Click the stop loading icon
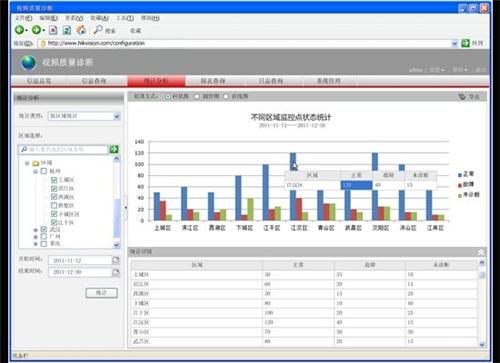The width and height of the screenshot is (500, 363). (53, 30)
